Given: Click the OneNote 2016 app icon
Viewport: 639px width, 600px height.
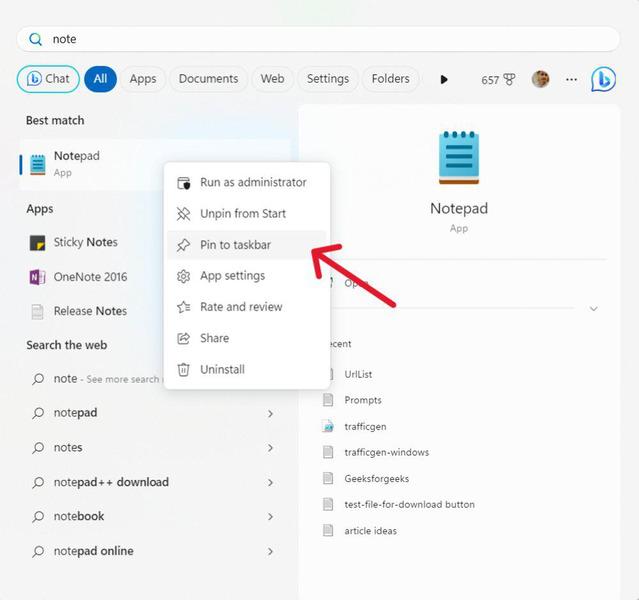Looking at the screenshot, I should pos(37,277).
